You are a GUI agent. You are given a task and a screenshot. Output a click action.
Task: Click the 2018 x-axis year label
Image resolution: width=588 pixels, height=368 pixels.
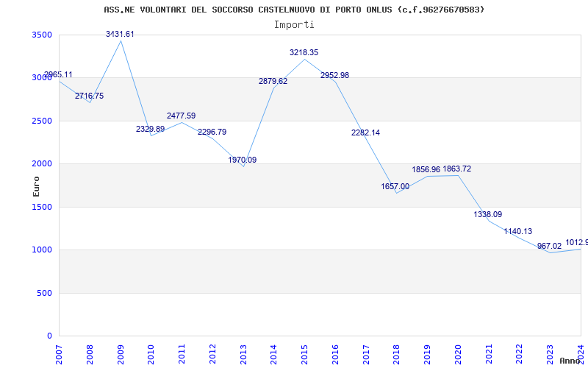tap(397, 354)
